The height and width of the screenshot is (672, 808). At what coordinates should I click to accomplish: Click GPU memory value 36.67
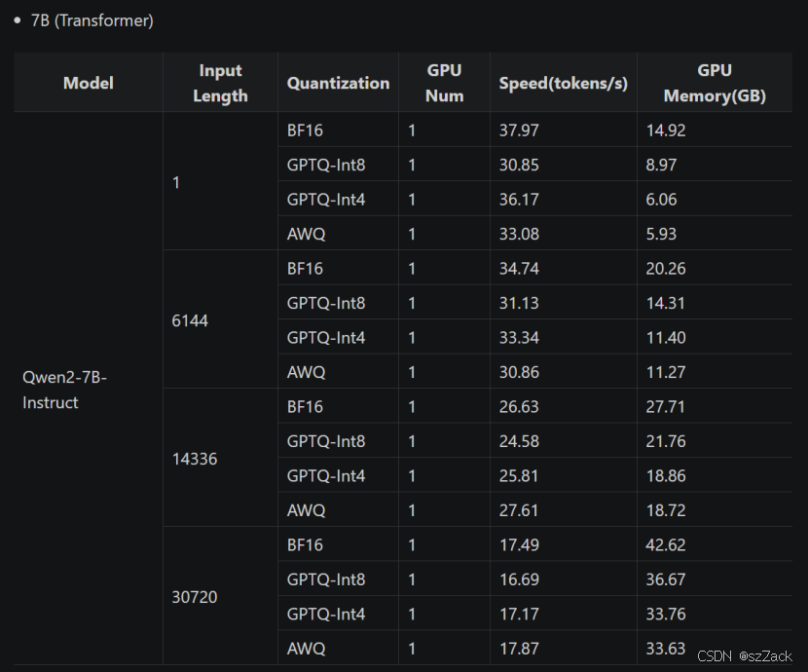666,579
